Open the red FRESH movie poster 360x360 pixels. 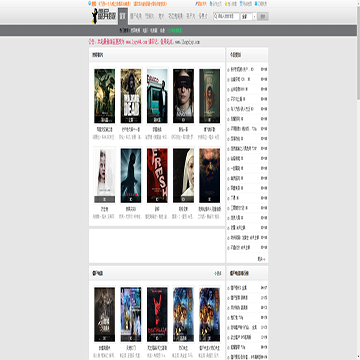click(157, 175)
